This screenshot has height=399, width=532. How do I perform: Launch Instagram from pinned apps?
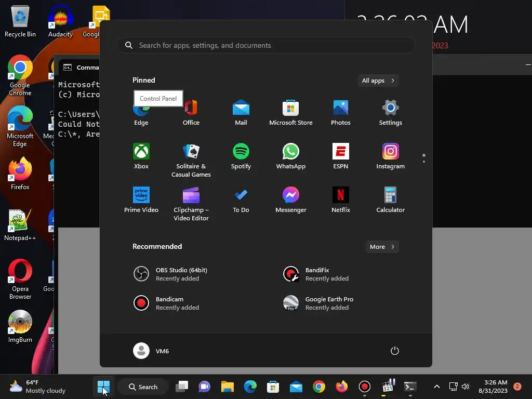(391, 156)
